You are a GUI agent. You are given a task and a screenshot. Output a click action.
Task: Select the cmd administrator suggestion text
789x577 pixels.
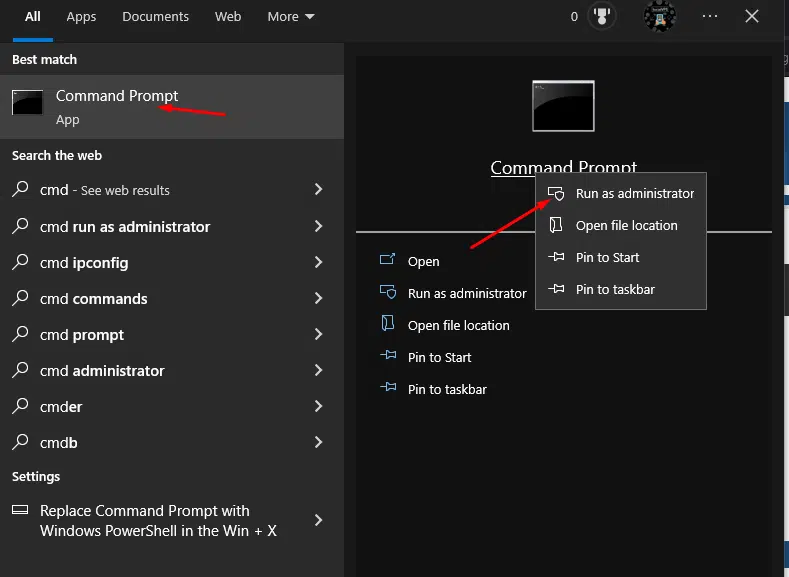click(x=102, y=371)
